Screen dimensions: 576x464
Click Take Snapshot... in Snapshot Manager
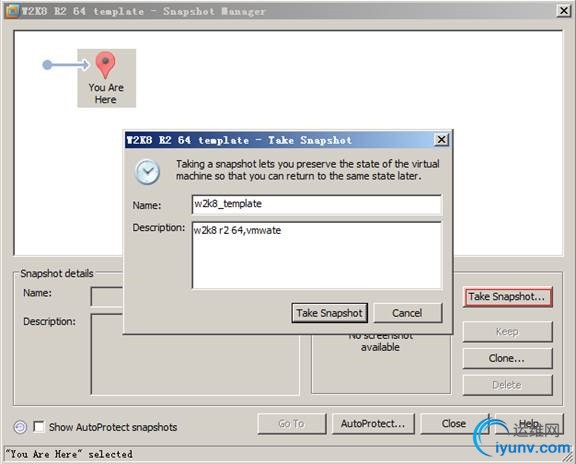pyautogui.click(x=507, y=297)
